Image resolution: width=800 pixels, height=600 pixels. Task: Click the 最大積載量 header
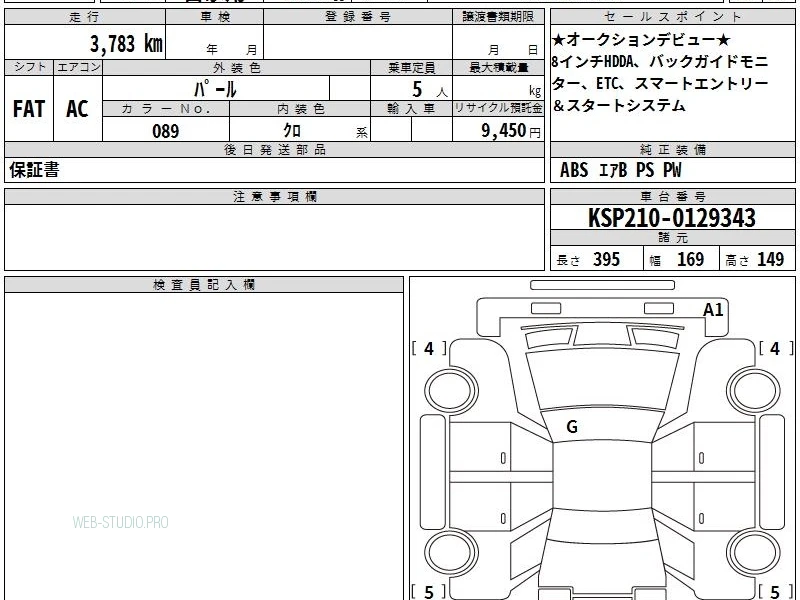pos(498,68)
